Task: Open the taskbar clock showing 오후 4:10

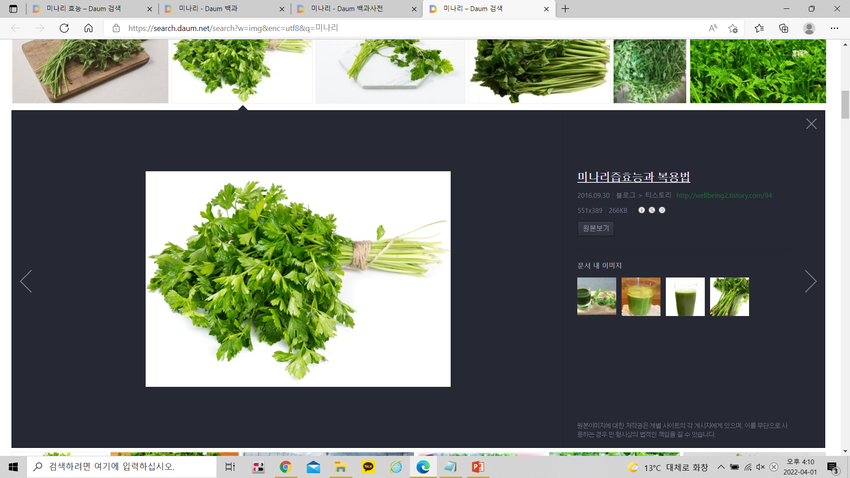Action: tap(800, 467)
